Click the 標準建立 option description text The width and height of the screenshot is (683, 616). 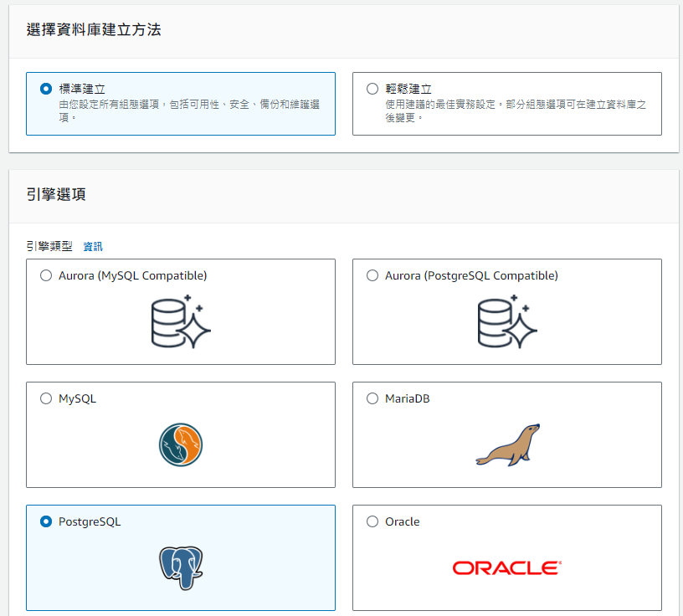[x=189, y=110]
